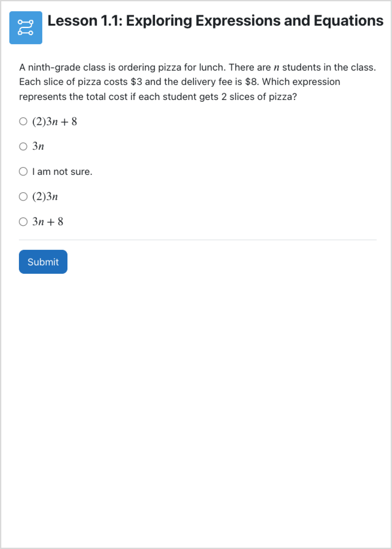Click the blue lesson path icon
392x549 pixels.
click(26, 28)
